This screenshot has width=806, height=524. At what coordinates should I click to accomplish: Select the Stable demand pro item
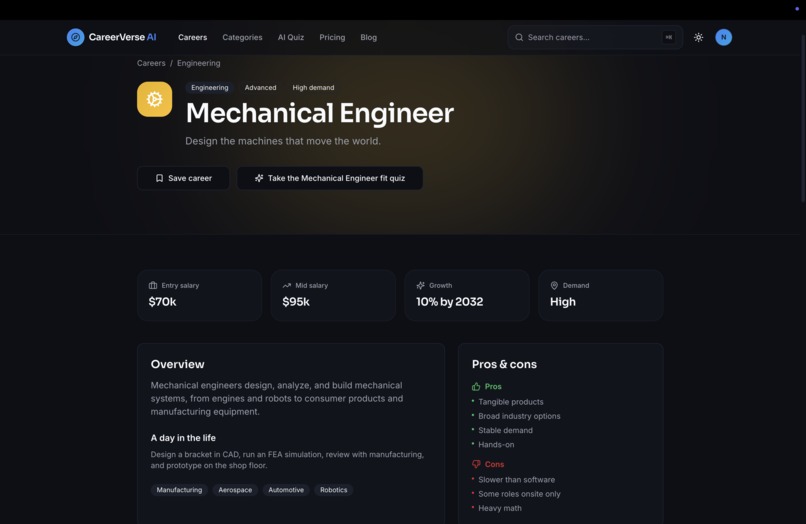point(505,430)
